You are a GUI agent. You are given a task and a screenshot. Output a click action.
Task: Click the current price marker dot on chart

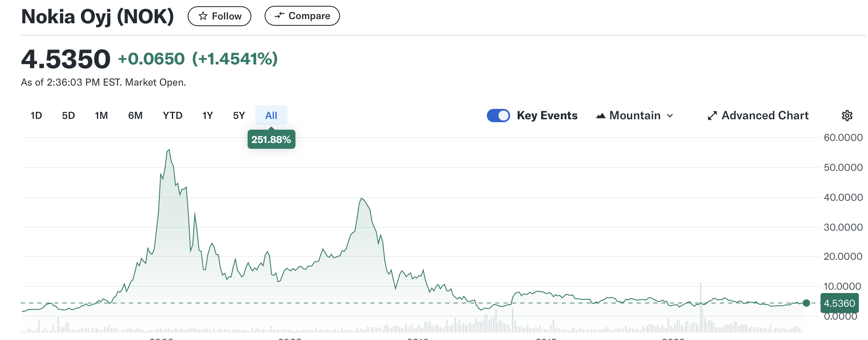pyautogui.click(x=806, y=303)
